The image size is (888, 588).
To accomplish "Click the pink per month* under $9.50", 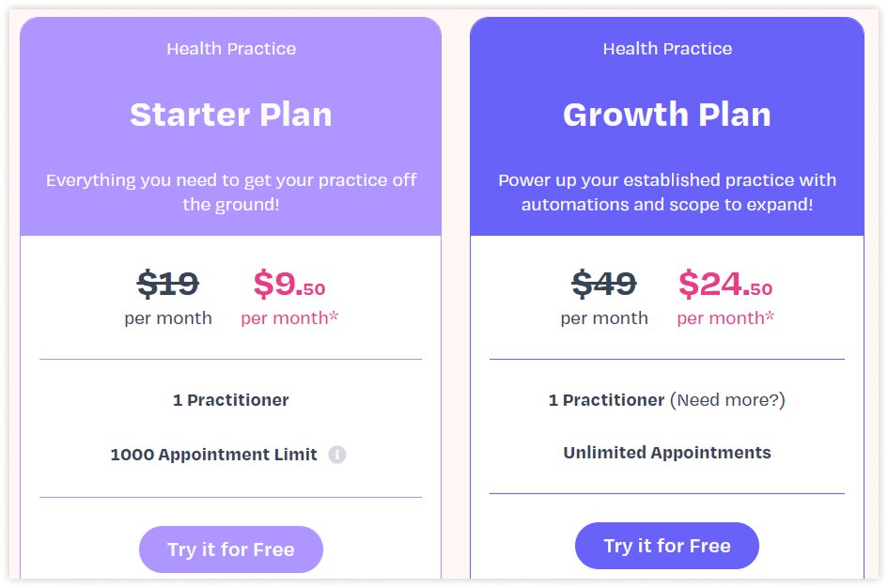I will [289, 318].
